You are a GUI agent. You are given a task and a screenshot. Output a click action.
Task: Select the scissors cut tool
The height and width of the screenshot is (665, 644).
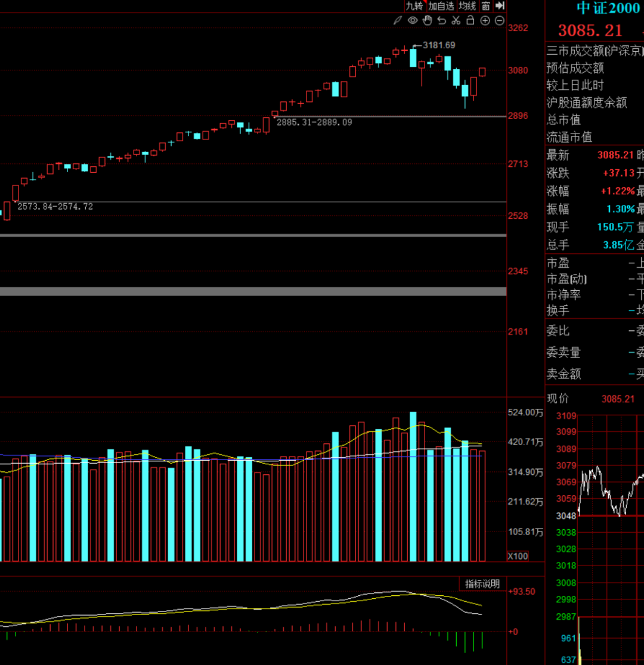[x=456, y=21]
